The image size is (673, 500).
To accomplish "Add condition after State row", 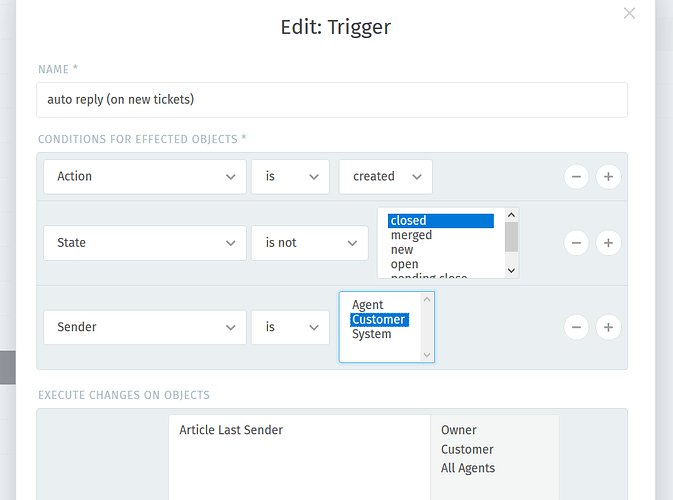I will coord(608,243).
